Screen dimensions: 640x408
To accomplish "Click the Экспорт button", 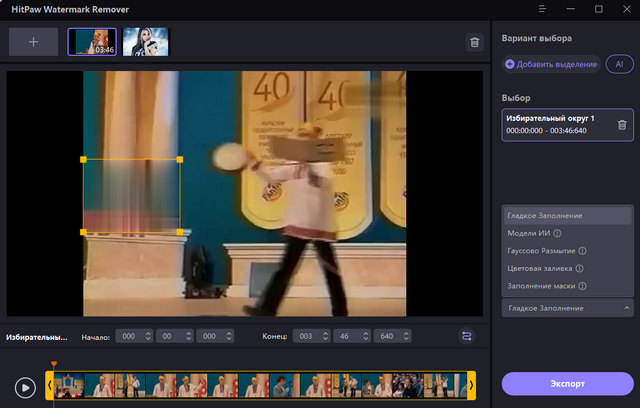I will click(567, 383).
